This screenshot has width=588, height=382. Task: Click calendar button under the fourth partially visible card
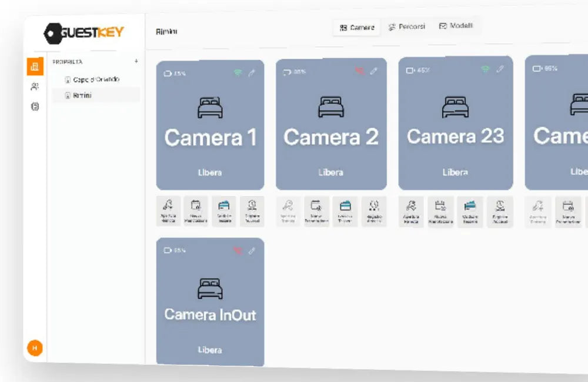[568, 212]
